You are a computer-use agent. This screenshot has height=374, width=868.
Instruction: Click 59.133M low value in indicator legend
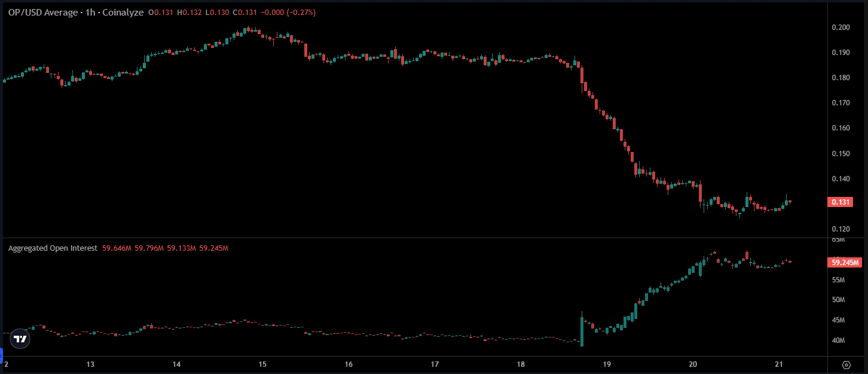click(x=181, y=248)
